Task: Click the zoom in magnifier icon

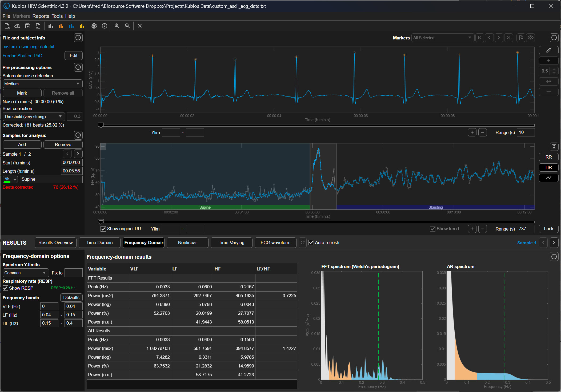Action: [117, 26]
